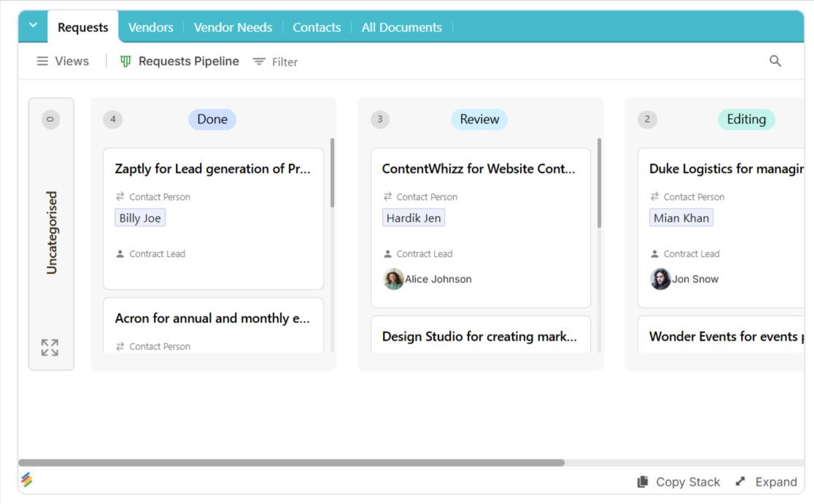814x504 pixels.
Task: Click the Copy Stack button
Action: pyautogui.click(x=678, y=482)
